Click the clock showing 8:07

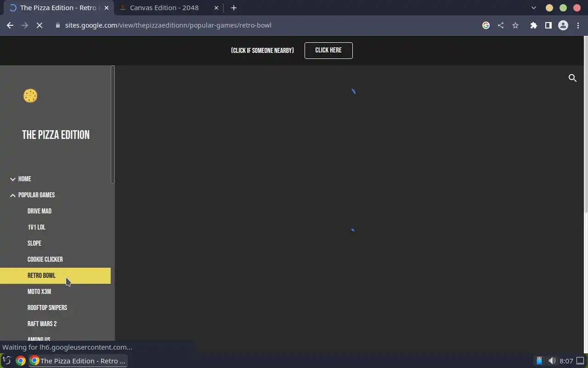point(566,361)
